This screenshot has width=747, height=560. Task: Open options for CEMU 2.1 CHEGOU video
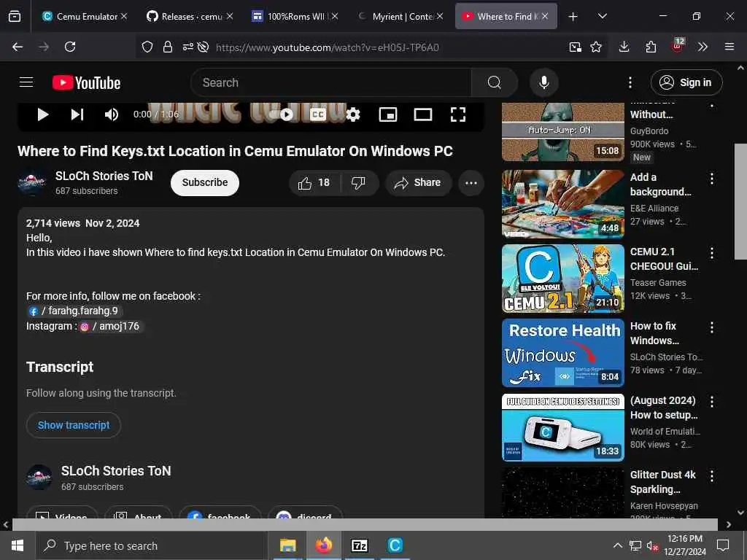tap(712, 253)
